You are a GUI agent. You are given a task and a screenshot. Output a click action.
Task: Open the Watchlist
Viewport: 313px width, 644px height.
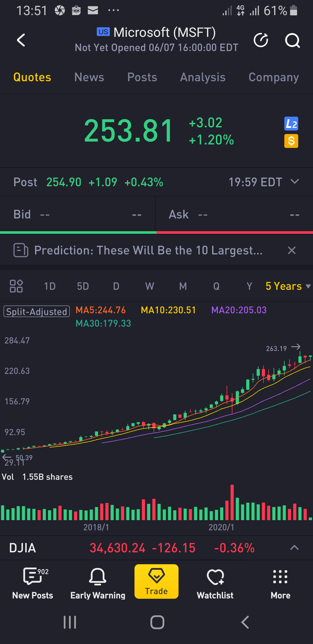(x=215, y=581)
